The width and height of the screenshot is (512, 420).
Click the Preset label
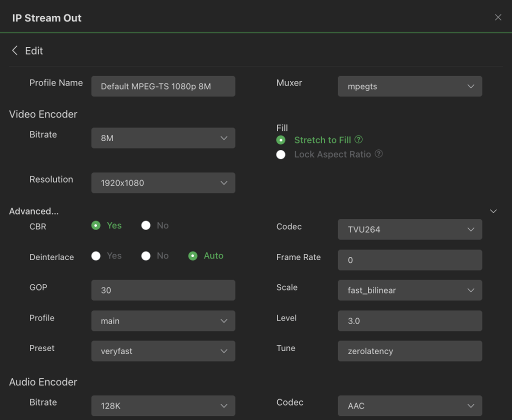42,348
